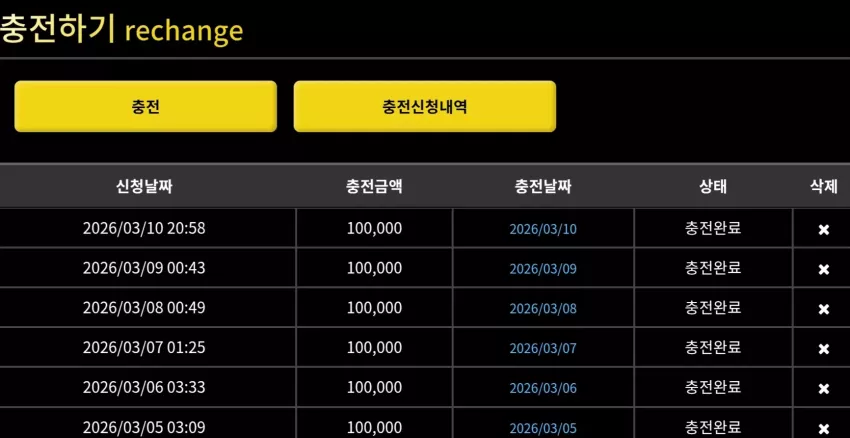Open the 2026/03/06 recharge date link
The height and width of the screenshot is (438, 850).
pos(543,388)
